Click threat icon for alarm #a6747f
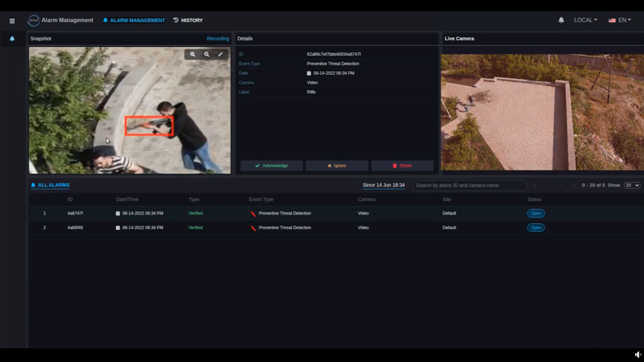The width and height of the screenshot is (644, 362). pos(253,214)
